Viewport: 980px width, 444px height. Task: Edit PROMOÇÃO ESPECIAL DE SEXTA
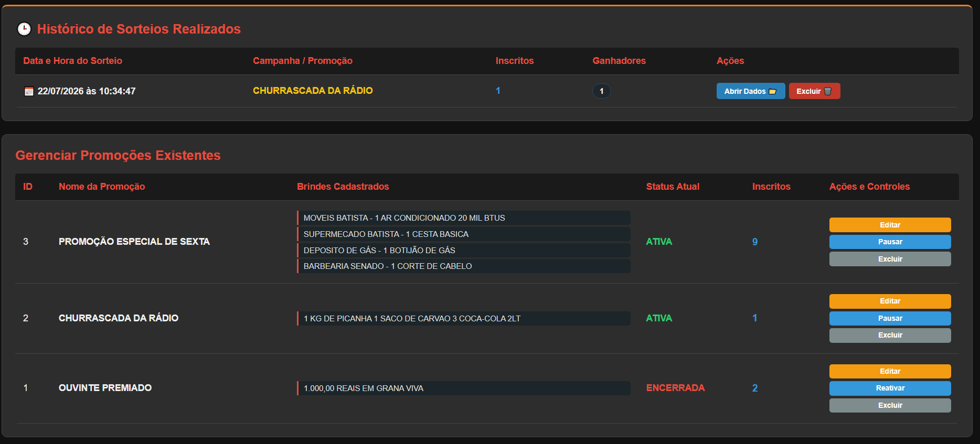click(890, 225)
